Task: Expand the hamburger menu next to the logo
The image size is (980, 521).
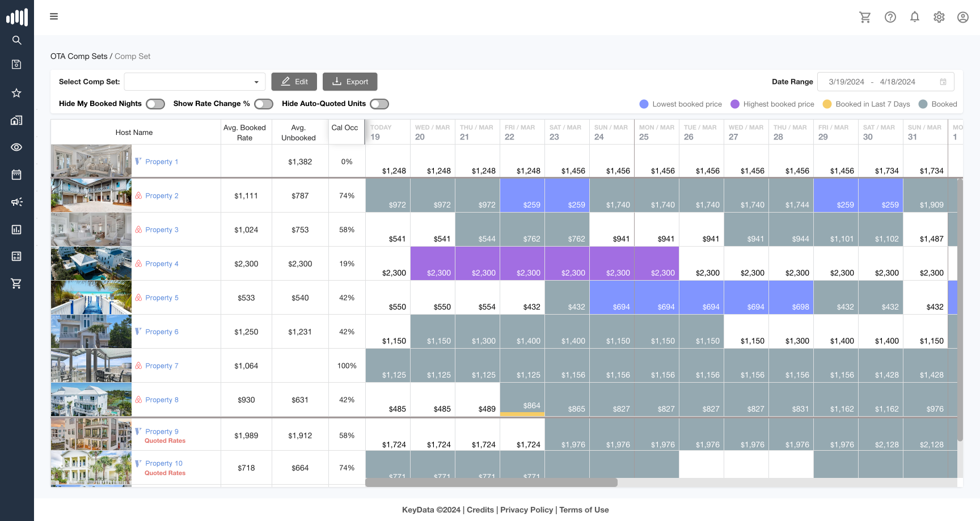Action: point(54,16)
